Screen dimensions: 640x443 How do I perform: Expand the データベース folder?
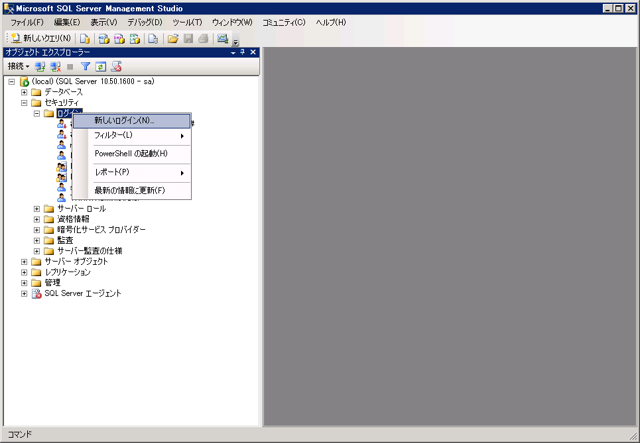(x=24, y=92)
